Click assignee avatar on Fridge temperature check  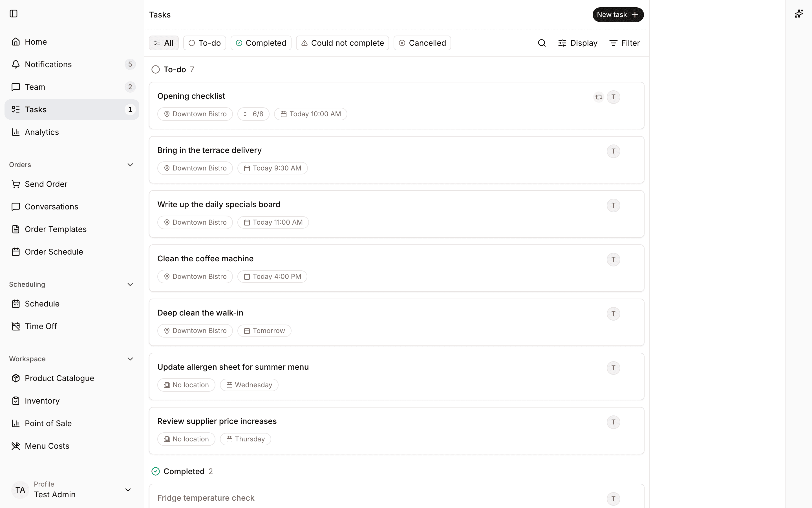click(613, 499)
